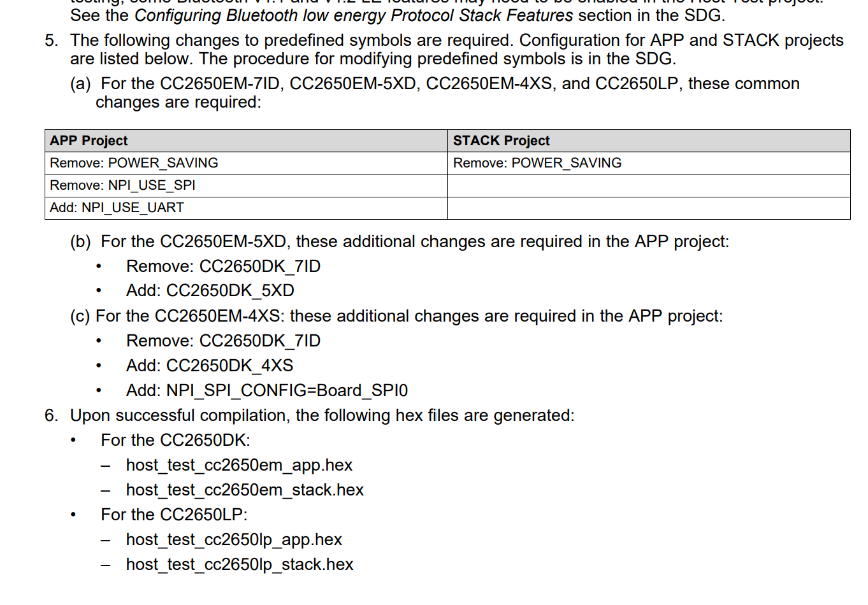Click 'Add: CC2650DK_4XS' bullet item
The width and height of the screenshot is (868, 605).
click(x=210, y=366)
